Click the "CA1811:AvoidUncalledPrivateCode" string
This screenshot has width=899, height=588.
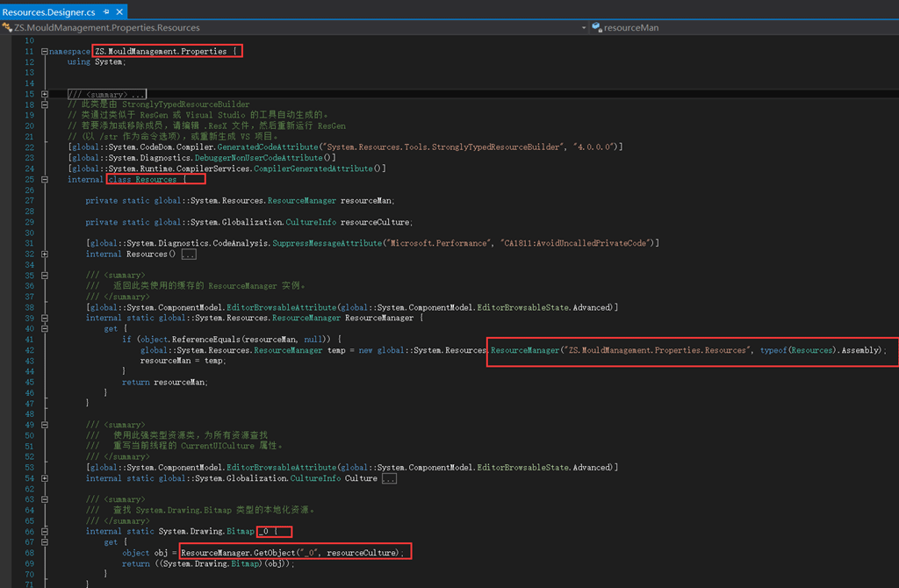pos(576,244)
